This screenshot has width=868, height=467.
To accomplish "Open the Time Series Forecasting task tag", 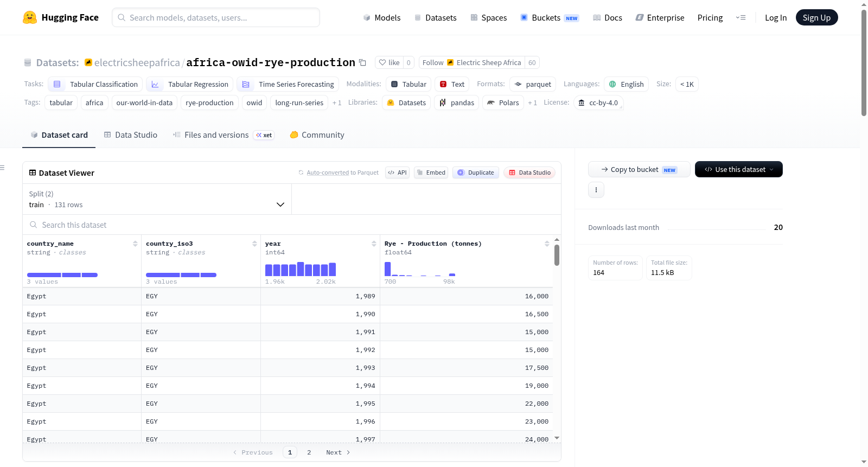I will pyautogui.click(x=288, y=84).
